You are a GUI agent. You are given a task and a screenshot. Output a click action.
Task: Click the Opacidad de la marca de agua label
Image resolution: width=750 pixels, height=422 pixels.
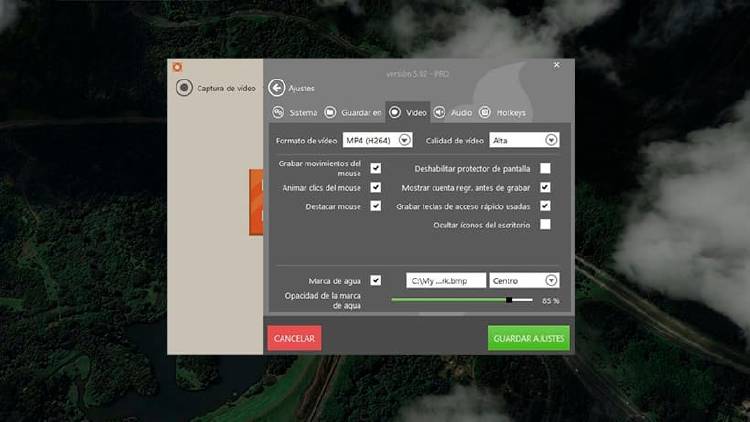[x=323, y=300]
